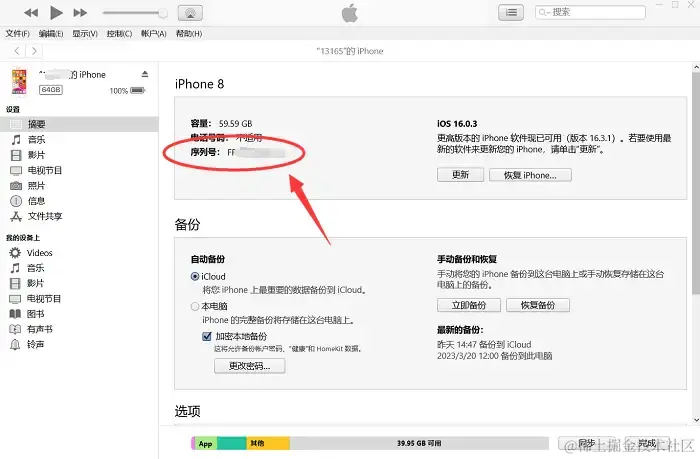Click the 电话号码 phone number label
The height and width of the screenshot is (459, 700).
[x=209, y=138]
